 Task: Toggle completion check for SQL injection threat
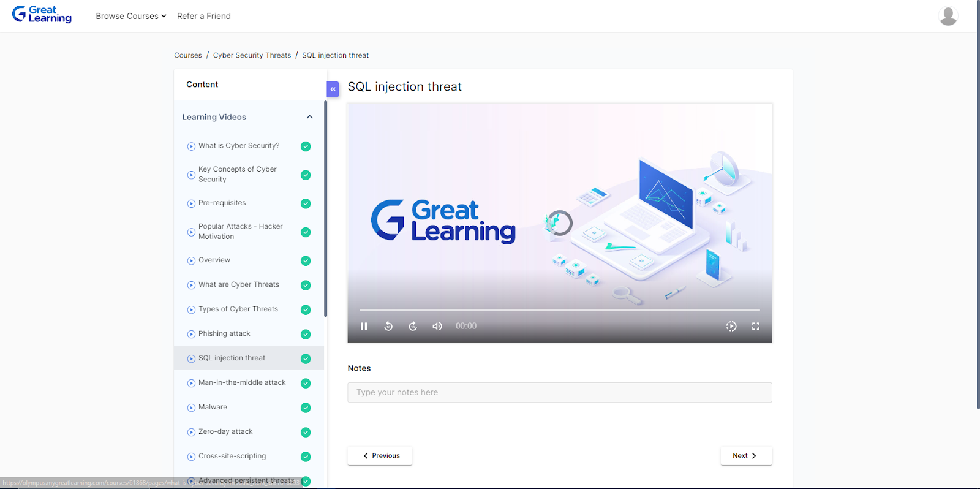click(x=306, y=359)
